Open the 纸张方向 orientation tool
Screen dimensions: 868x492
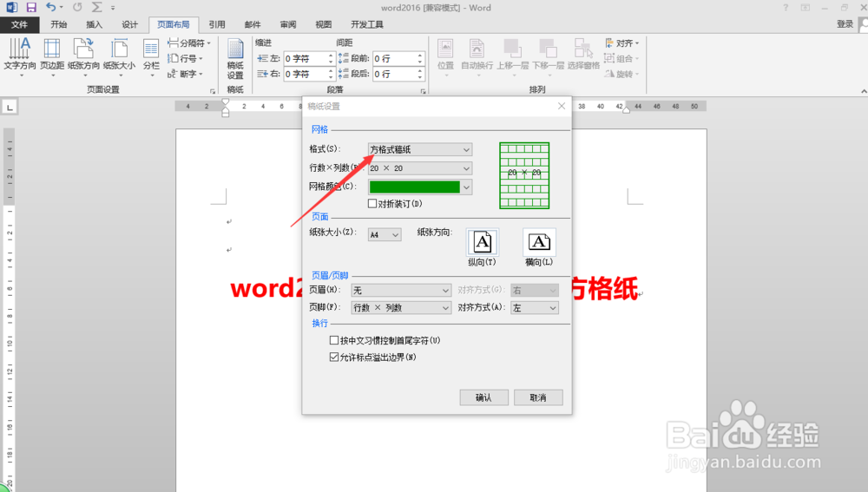tap(83, 57)
